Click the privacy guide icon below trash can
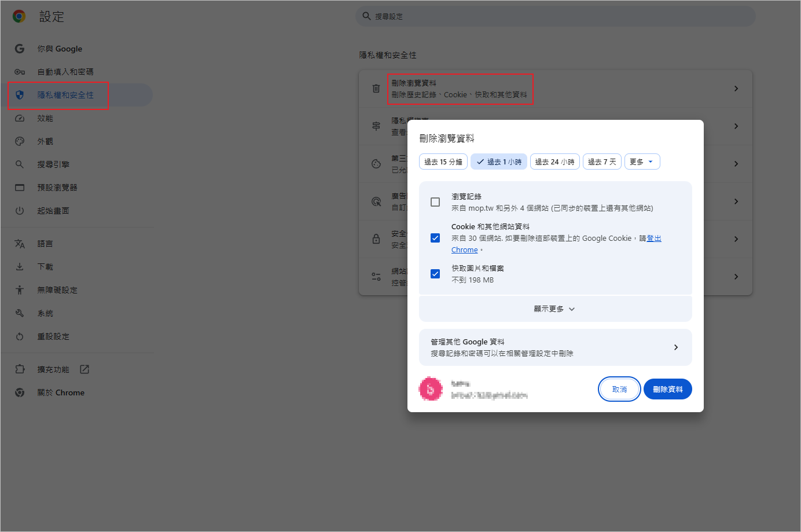The image size is (801, 532). coord(376,126)
